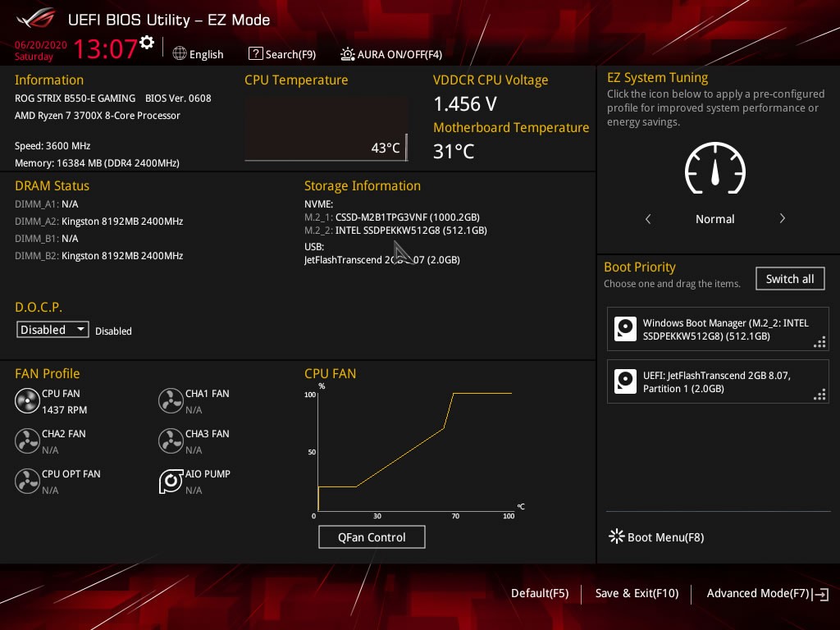840x630 pixels.
Task: Open the D.O.C.P. Disabled dropdown
Action: pyautogui.click(x=52, y=330)
